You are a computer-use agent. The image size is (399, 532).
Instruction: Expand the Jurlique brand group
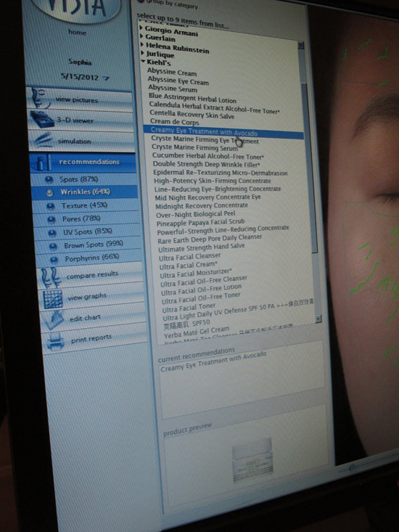pyautogui.click(x=143, y=52)
